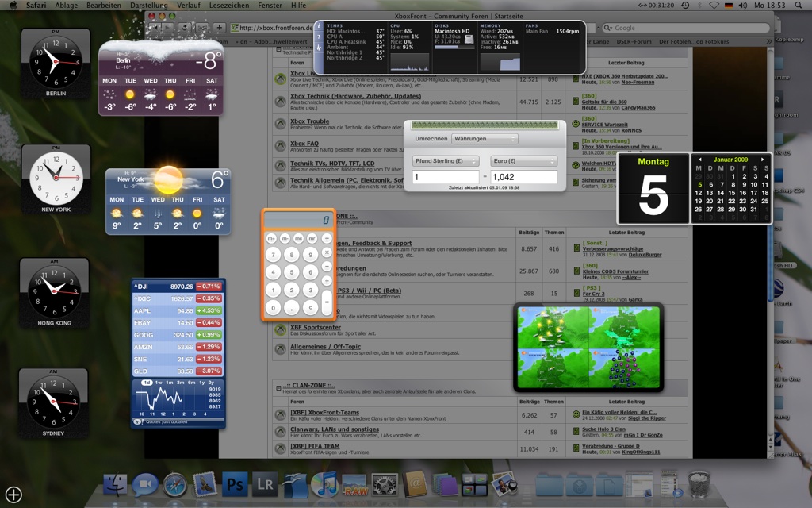Click the Pfund Sterling amount input field
The image size is (812, 508).
446,178
